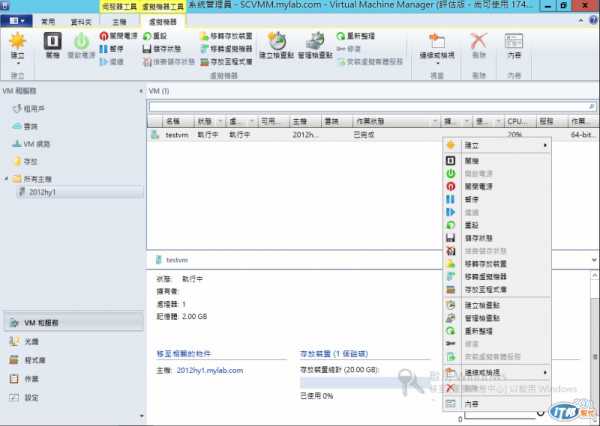Viewport: 600px width, 426px height.
Task: Click ribbon 移轉存放裝置 (Migrate Storage)
Action: (226, 36)
